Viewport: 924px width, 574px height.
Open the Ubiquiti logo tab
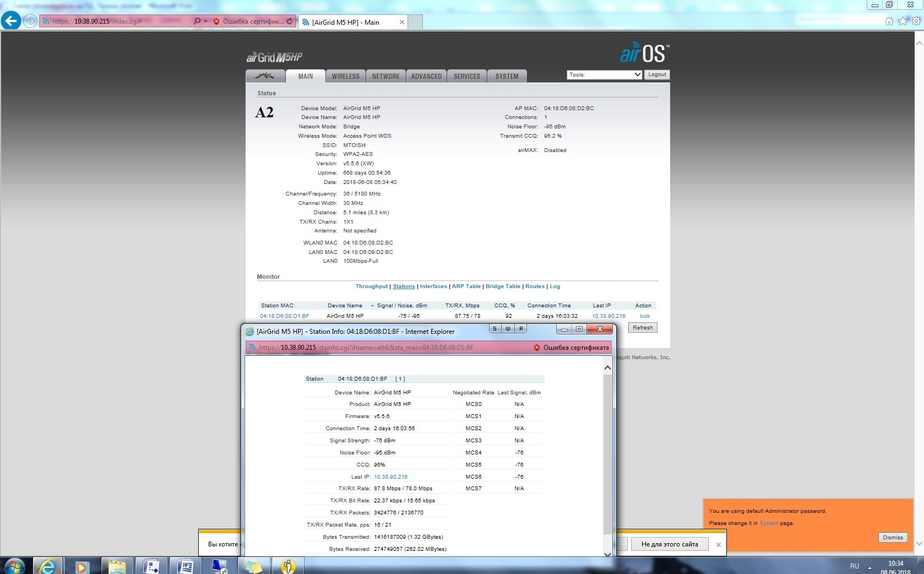(x=265, y=76)
